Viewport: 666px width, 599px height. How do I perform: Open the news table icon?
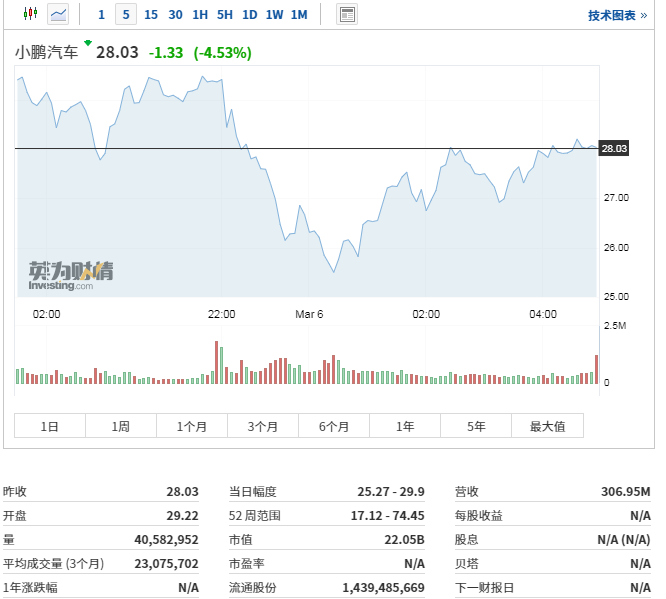pyautogui.click(x=347, y=14)
